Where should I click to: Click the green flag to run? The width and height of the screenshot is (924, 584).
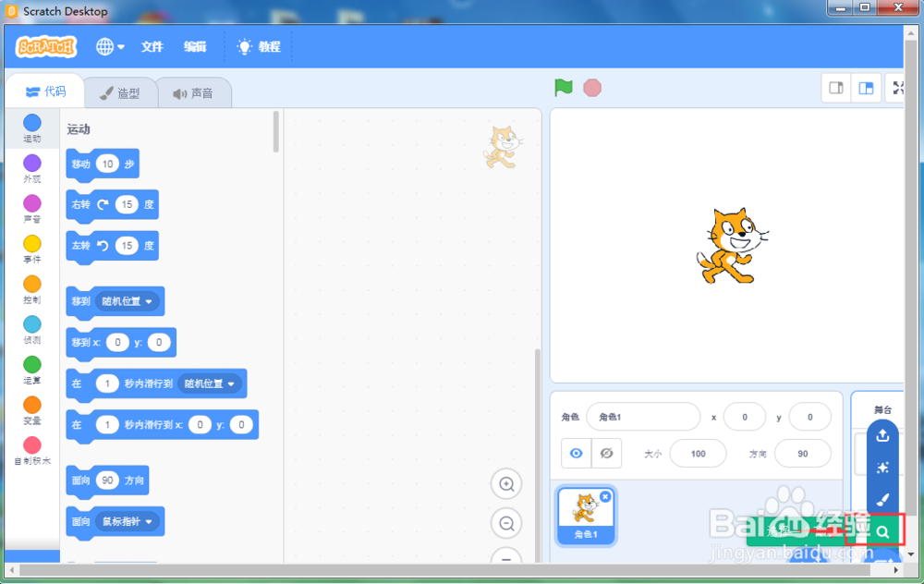tap(564, 88)
